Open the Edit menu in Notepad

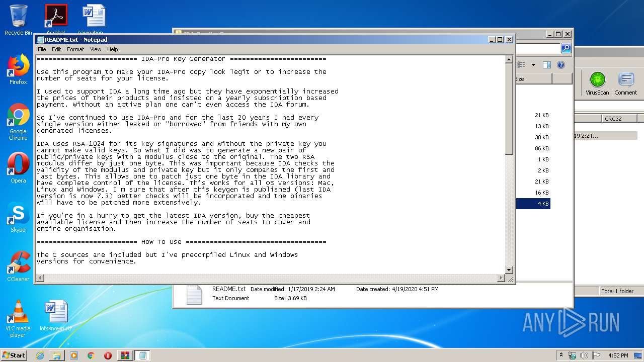click(56, 49)
